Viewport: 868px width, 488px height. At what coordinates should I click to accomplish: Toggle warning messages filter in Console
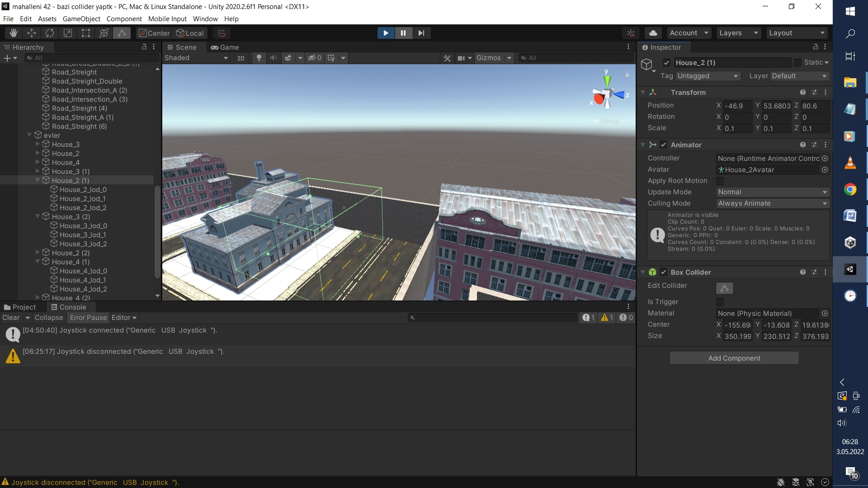tap(607, 318)
